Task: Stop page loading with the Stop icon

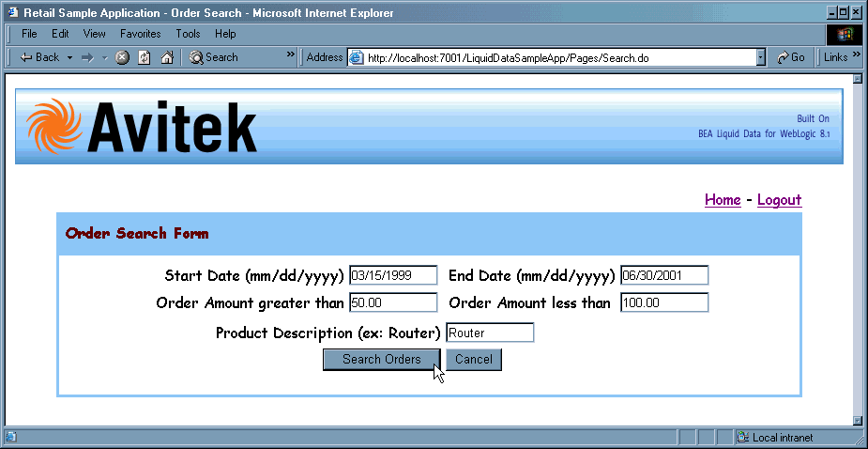Action: (122, 57)
